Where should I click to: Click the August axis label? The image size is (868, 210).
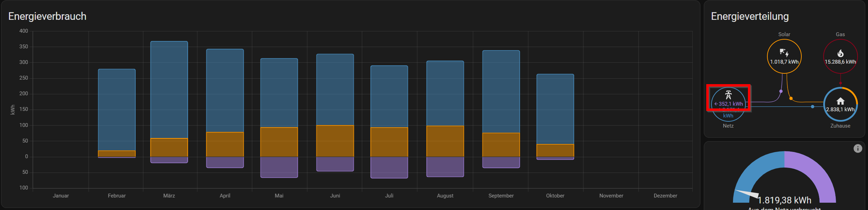point(445,196)
